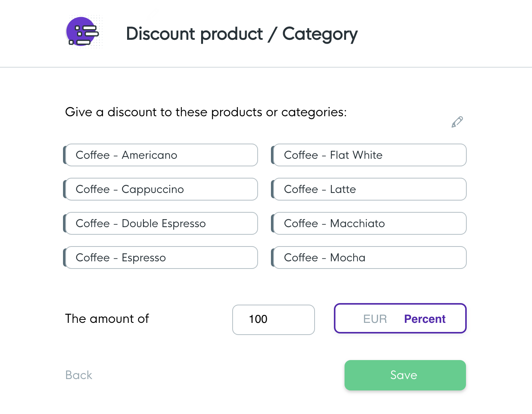Select the Coffee - Cappuccino product

pyautogui.click(x=162, y=189)
